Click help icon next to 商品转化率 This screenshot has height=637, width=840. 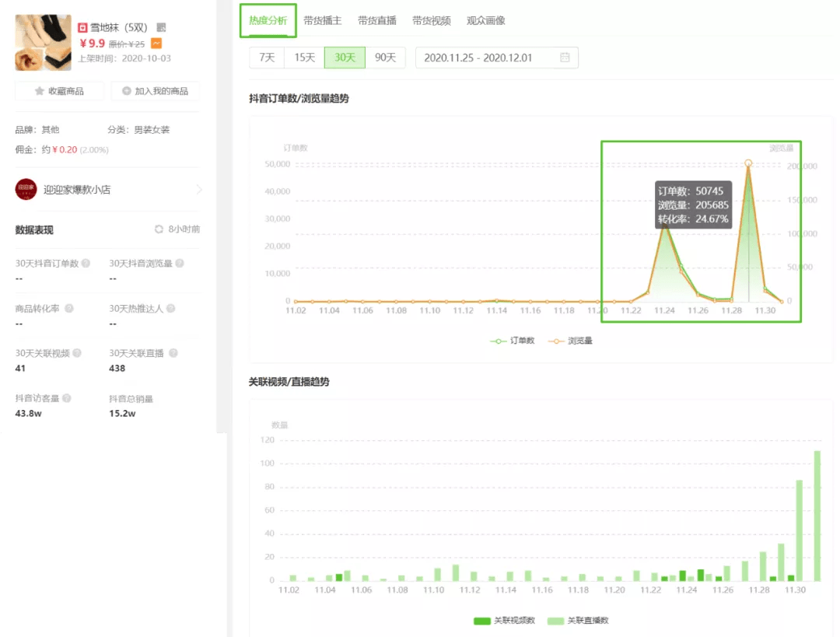(x=68, y=309)
